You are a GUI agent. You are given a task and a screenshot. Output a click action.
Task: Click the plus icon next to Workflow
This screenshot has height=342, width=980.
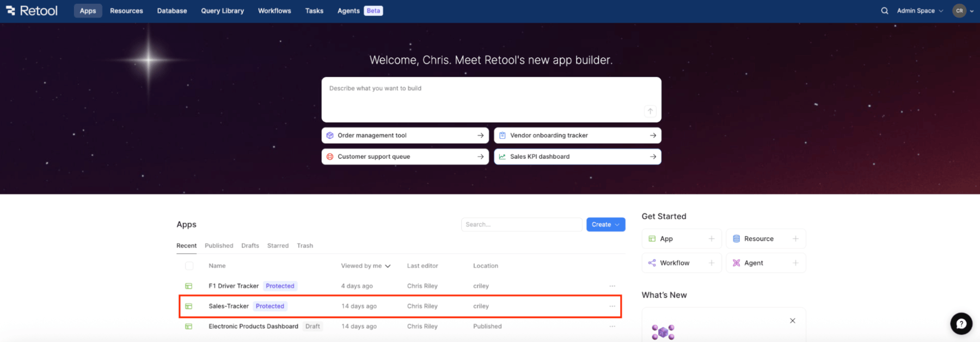(x=712, y=263)
